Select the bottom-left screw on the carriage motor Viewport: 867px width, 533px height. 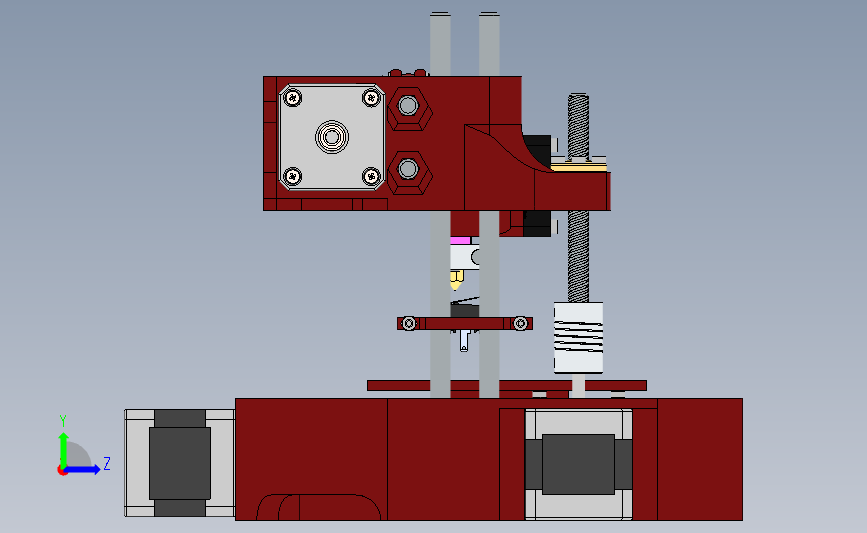[293, 176]
